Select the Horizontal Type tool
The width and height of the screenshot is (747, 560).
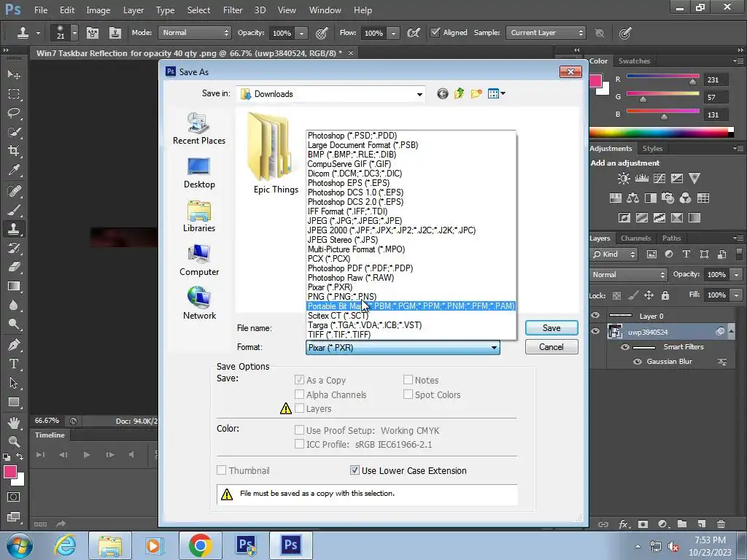[x=14, y=364]
